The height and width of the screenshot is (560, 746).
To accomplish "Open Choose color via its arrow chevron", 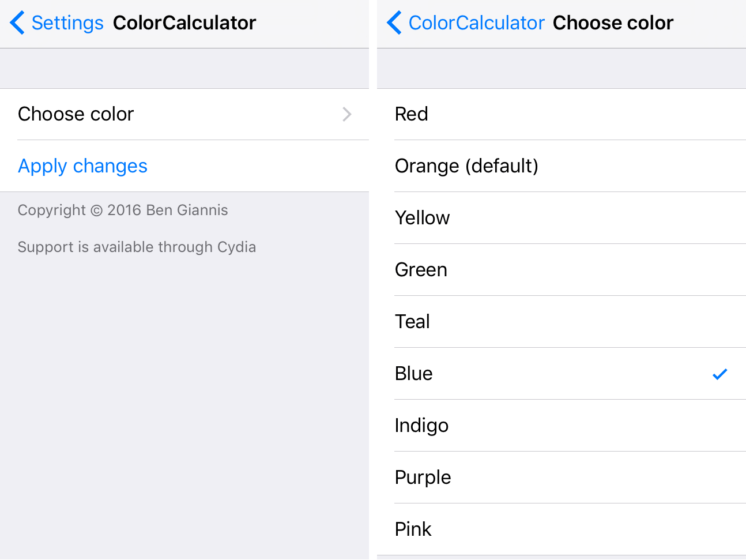I will pyautogui.click(x=346, y=114).
